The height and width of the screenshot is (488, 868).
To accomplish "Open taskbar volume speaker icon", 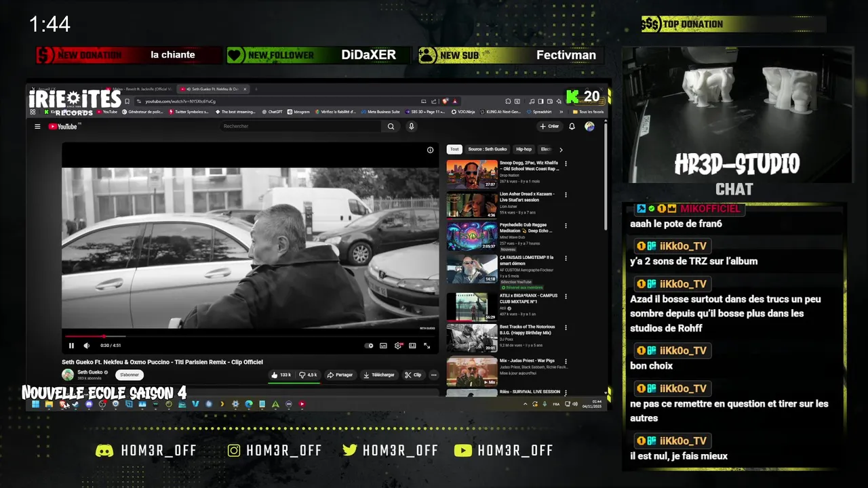I will click(575, 404).
